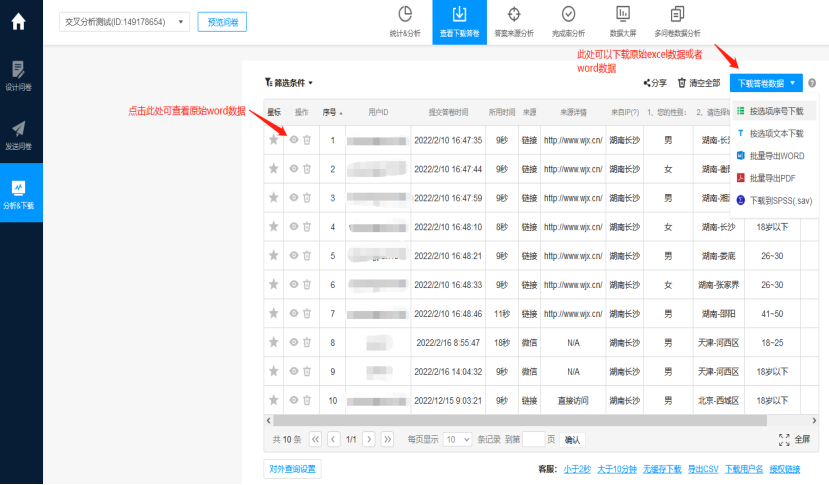Open the 设计问卷 sidebar section
The width and height of the screenshot is (829, 485).
click(x=19, y=76)
